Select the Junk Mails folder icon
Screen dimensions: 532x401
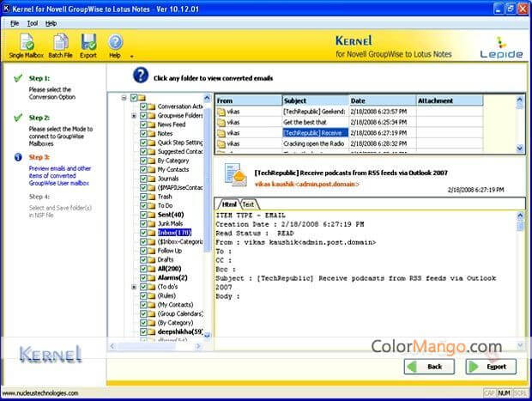click(x=151, y=224)
